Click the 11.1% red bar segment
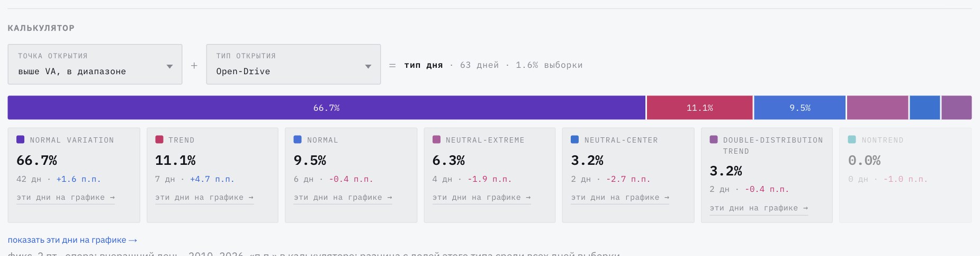The height and width of the screenshot is (256, 980). pos(699,108)
